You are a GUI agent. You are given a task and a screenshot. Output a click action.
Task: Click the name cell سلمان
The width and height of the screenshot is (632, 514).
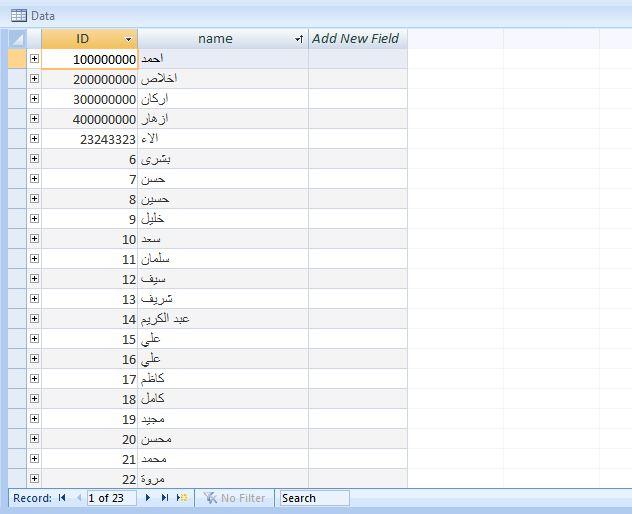pyautogui.click(x=223, y=259)
